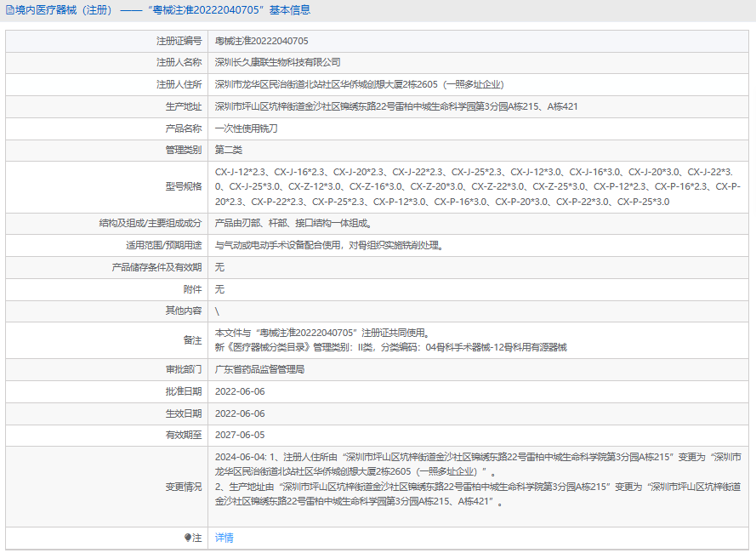Select the 批准日期 label
The image size is (756, 553).
coord(184,391)
